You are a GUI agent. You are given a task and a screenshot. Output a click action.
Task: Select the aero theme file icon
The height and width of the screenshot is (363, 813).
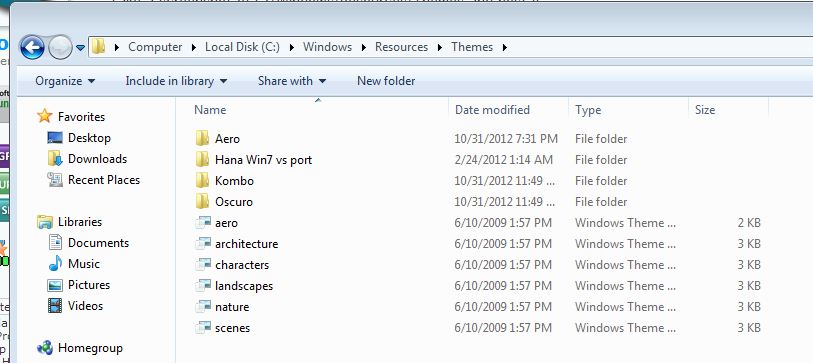tap(203, 223)
